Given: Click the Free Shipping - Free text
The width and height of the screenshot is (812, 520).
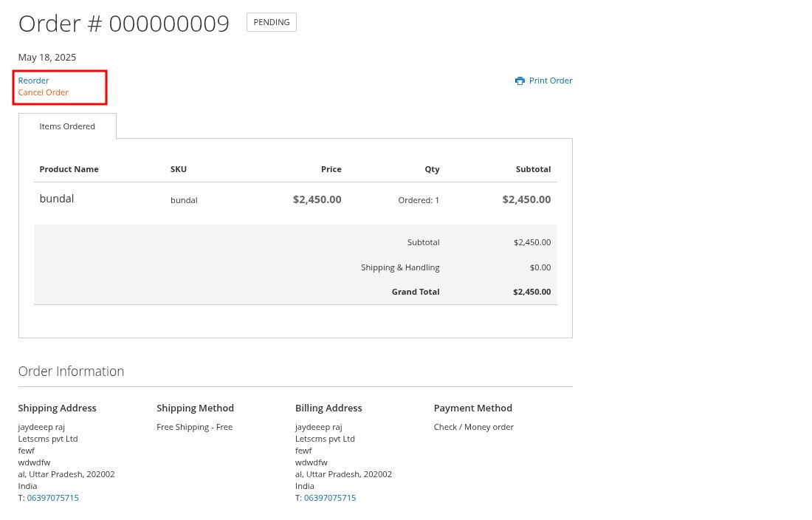Looking at the screenshot, I should coord(194,427).
